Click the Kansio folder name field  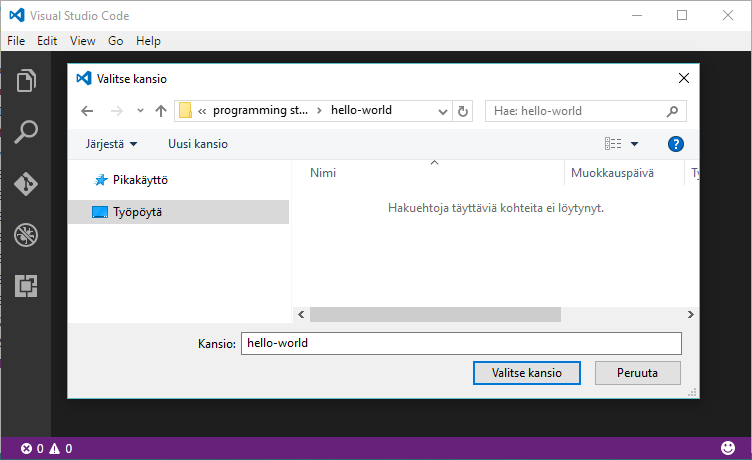coord(460,343)
